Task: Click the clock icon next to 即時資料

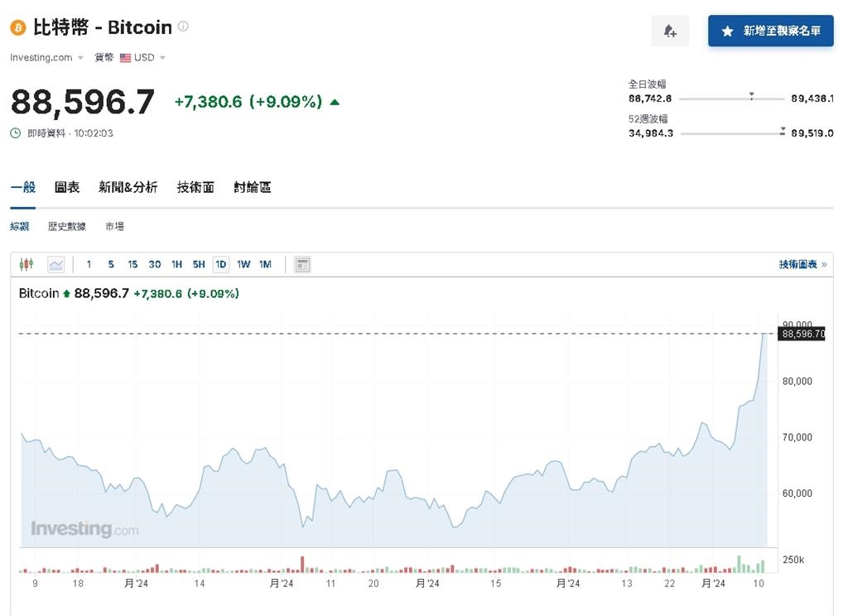Action: (x=14, y=132)
